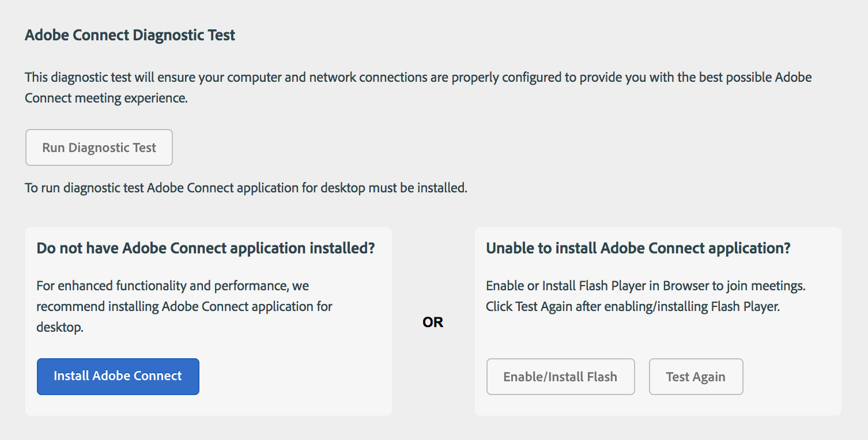The height and width of the screenshot is (440, 868).
Task: Click the Flash Player instructions text
Action: (x=646, y=295)
